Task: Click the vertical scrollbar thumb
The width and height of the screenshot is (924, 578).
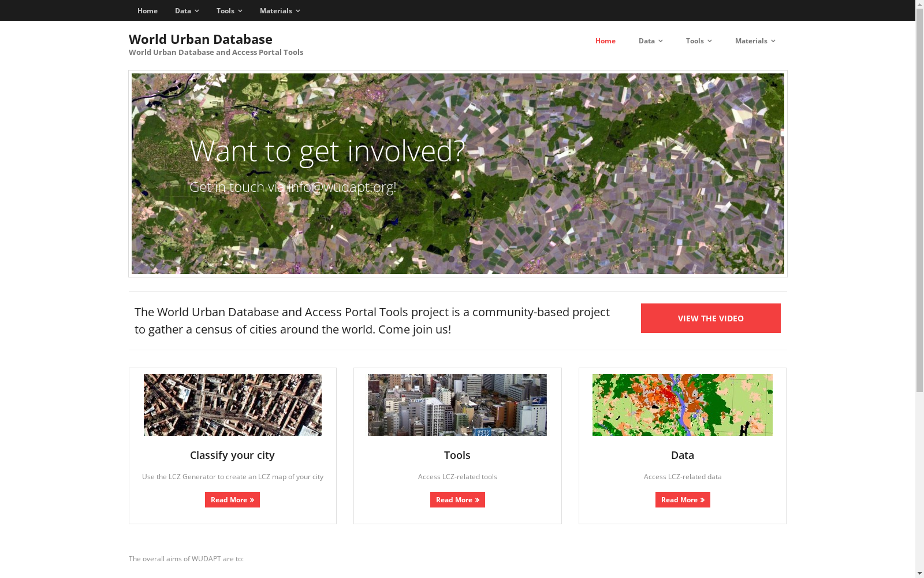Action: (x=919, y=201)
